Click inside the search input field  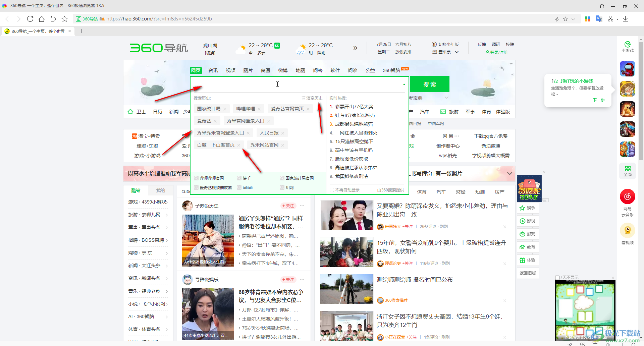pos(297,84)
